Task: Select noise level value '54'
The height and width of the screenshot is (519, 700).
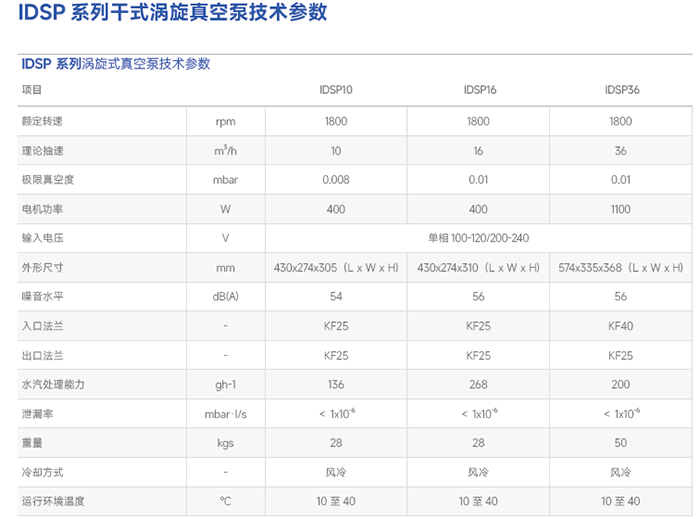Action: tap(336, 297)
